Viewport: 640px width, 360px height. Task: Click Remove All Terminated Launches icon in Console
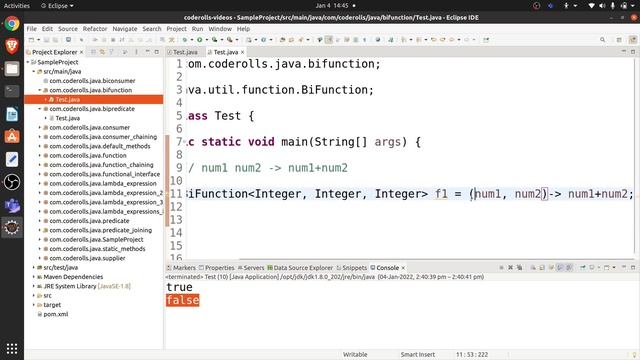point(520,268)
